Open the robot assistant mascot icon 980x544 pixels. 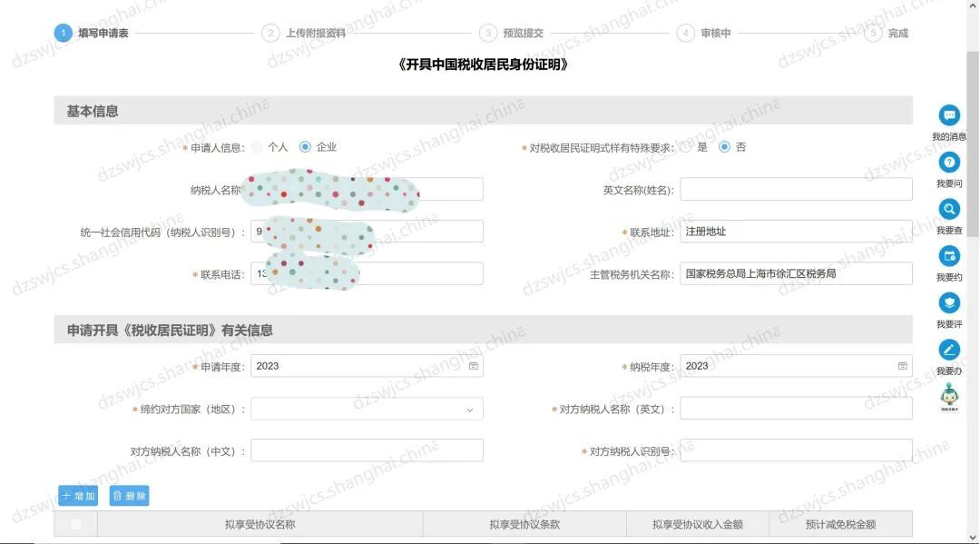tap(949, 397)
